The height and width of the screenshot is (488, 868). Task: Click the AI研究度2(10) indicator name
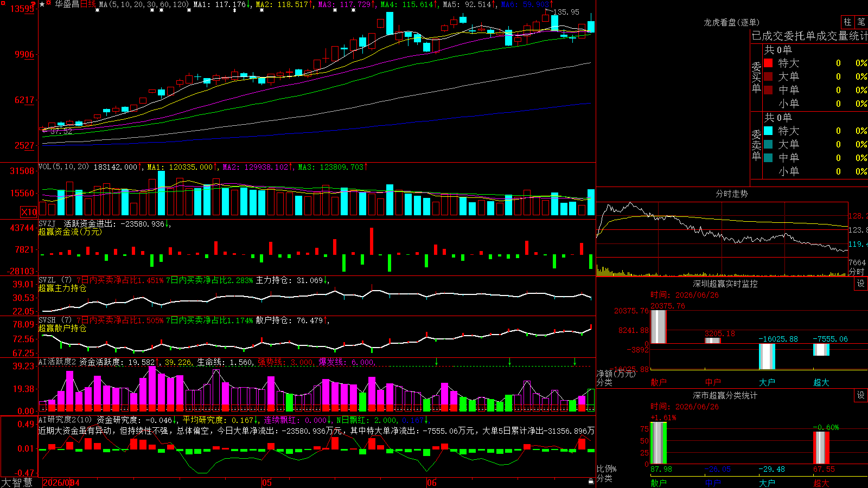tap(65, 420)
